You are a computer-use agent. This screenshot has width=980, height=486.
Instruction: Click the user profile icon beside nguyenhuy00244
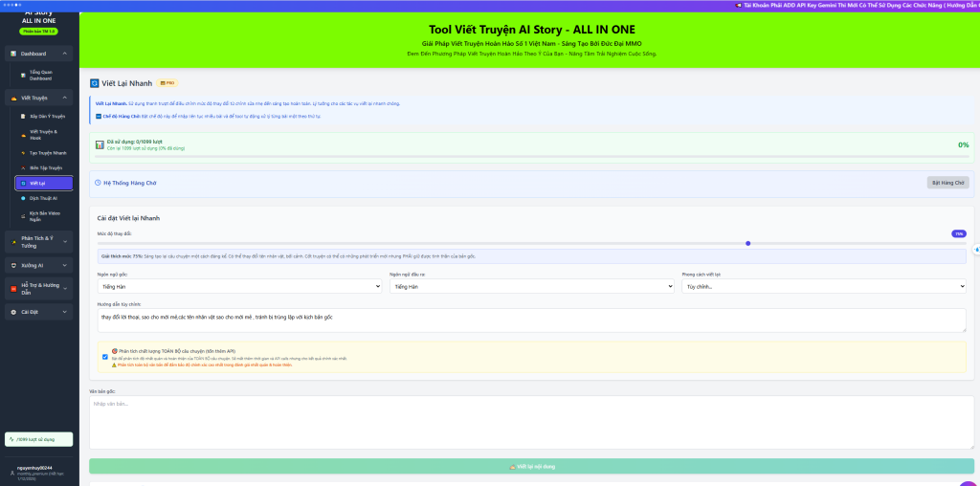pyautogui.click(x=11, y=473)
